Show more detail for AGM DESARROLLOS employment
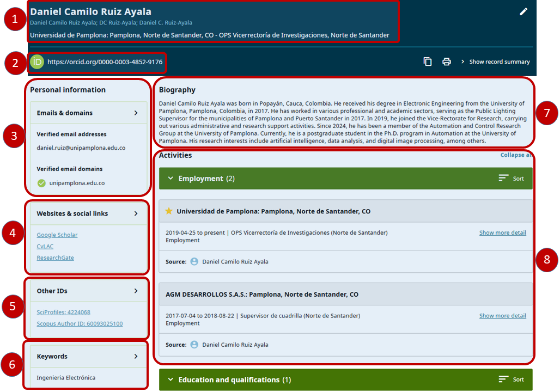 (x=502, y=316)
